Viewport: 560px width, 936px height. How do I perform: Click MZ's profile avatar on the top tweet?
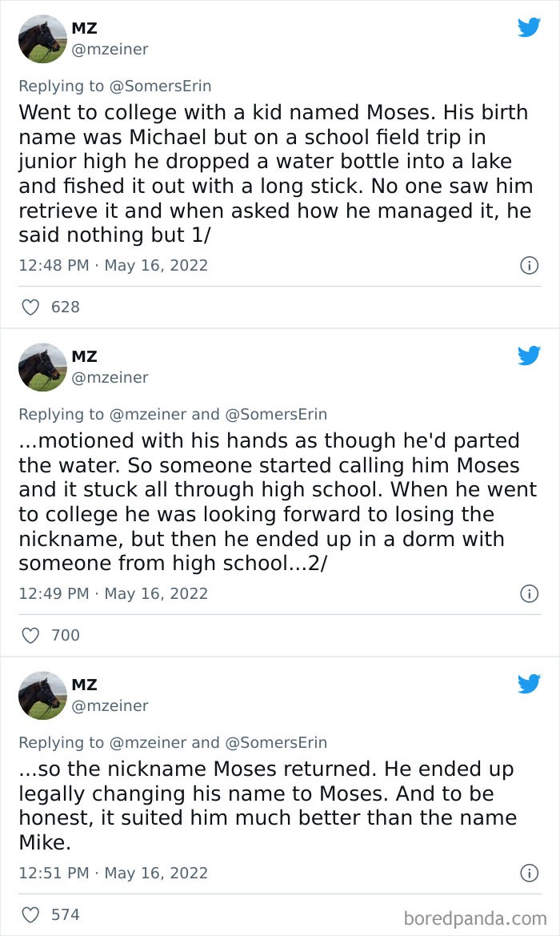tap(42, 38)
